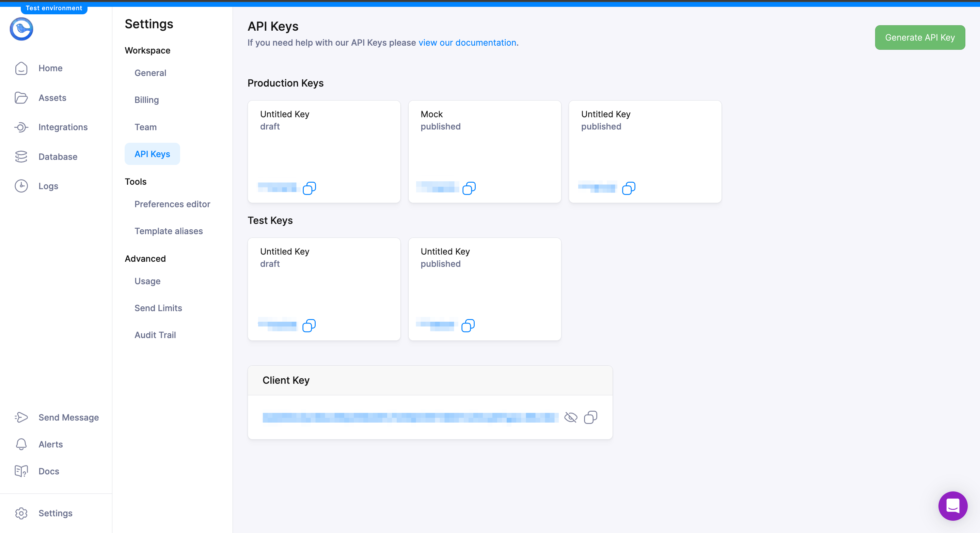Switch to the Billing settings section
This screenshot has width=980, height=533.
coord(147,100)
